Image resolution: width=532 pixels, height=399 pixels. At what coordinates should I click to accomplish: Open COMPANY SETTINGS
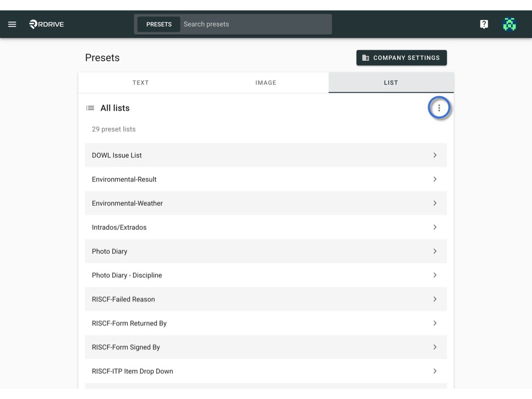402,58
